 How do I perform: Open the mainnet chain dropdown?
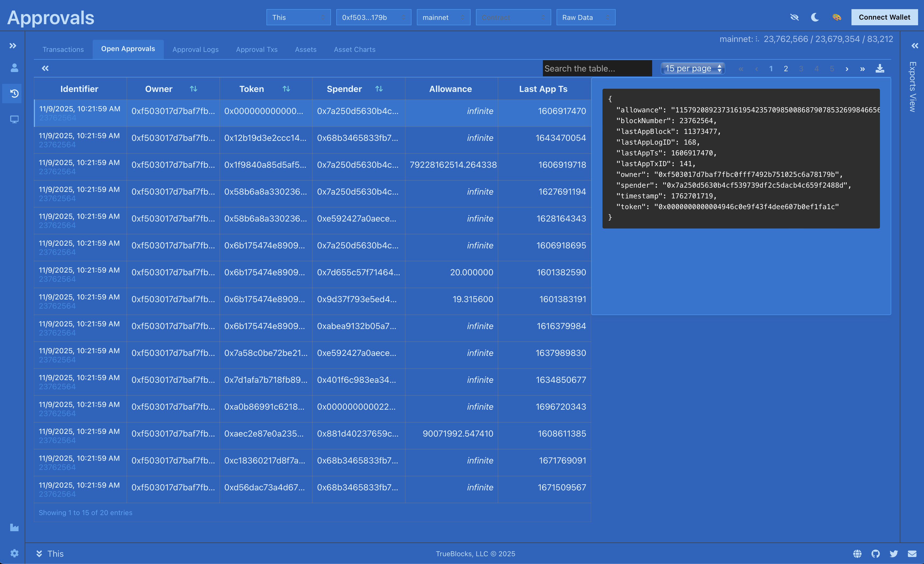coord(443,17)
